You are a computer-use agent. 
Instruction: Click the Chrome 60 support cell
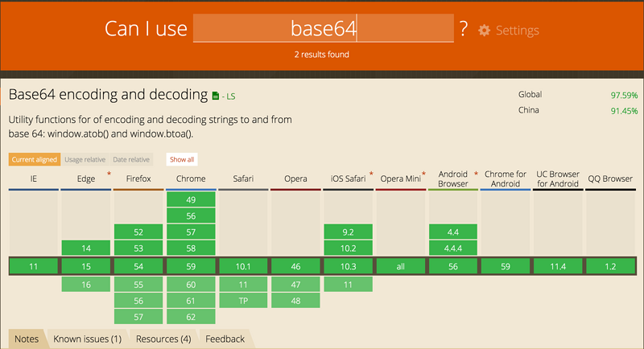pyautogui.click(x=191, y=285)
